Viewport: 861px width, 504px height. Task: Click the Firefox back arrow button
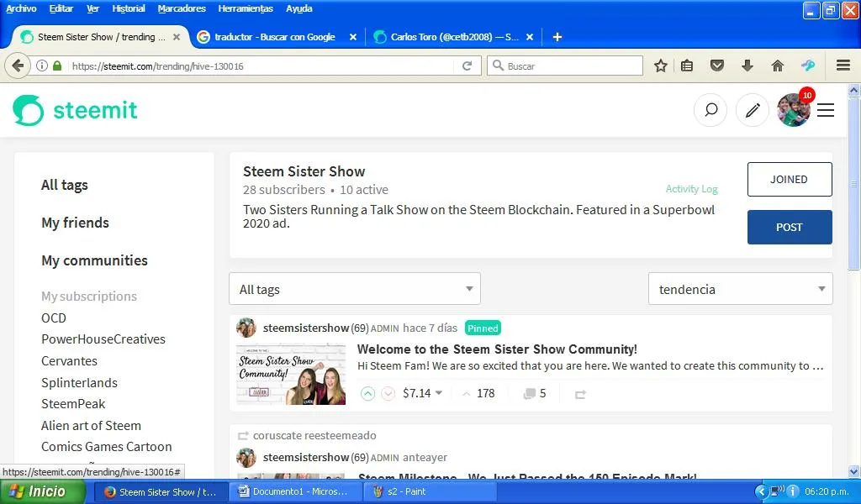pyautogui.click(x=18, y=66)
